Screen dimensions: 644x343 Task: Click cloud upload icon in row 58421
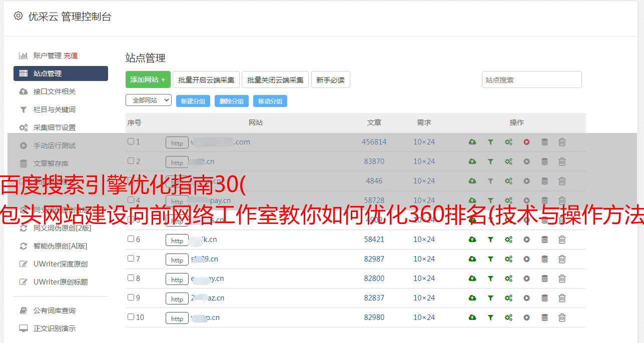click(x=472, y=239)
